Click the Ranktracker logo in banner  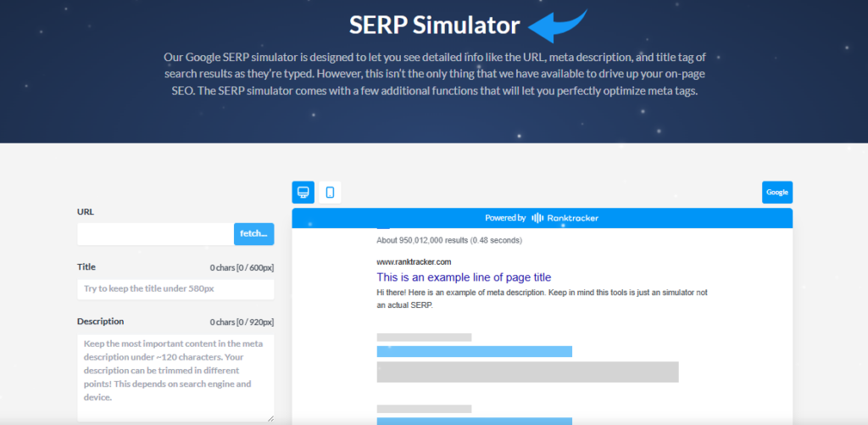[565, 218]
